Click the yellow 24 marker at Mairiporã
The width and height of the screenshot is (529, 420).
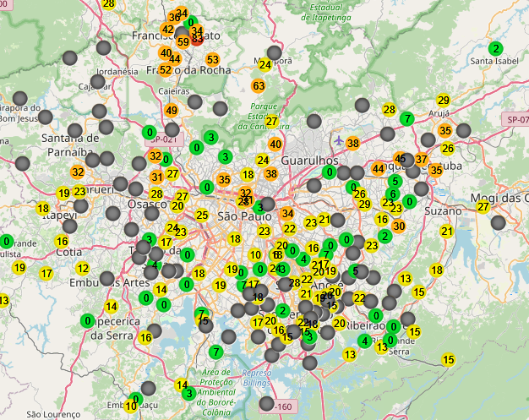point(265,64)
